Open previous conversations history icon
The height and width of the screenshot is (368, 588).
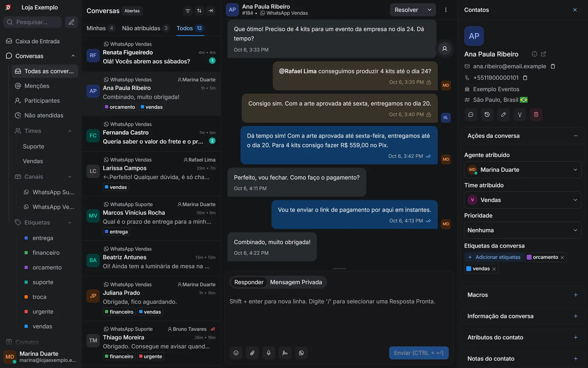(x=487, y=114)
